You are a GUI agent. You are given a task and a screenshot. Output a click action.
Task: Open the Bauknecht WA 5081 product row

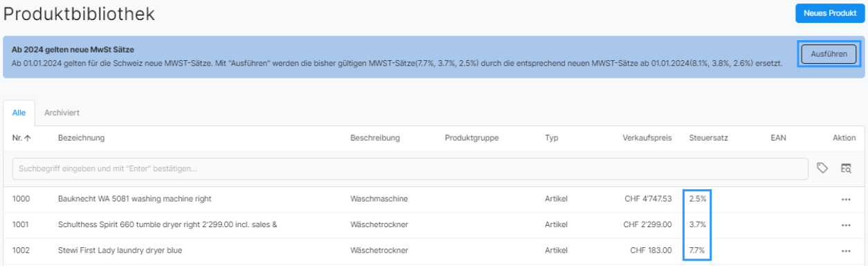[x=434, y=199]
